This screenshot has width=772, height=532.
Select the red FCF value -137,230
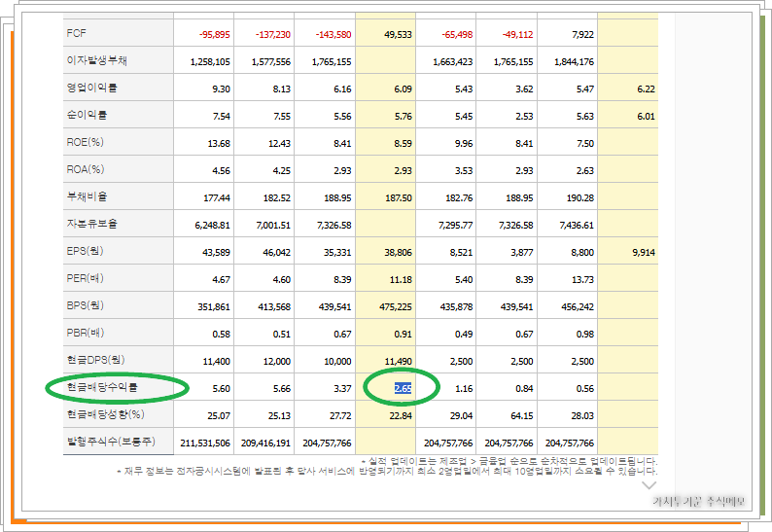coord(273,34)
